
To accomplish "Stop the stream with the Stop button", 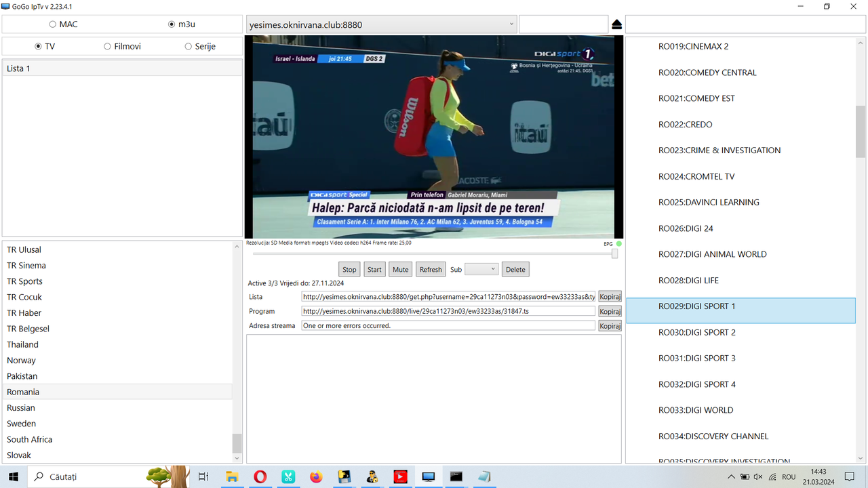I will [x=349, y=269].
